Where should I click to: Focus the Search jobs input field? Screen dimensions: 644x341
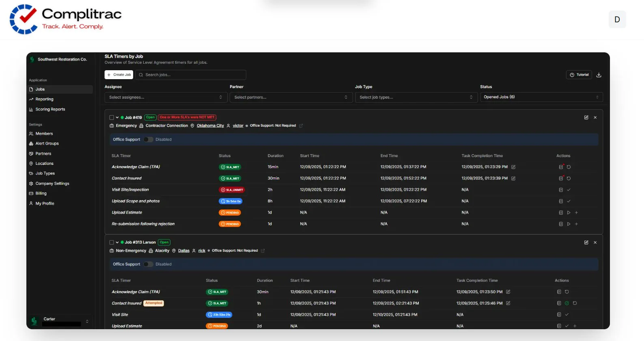[191, 75]
